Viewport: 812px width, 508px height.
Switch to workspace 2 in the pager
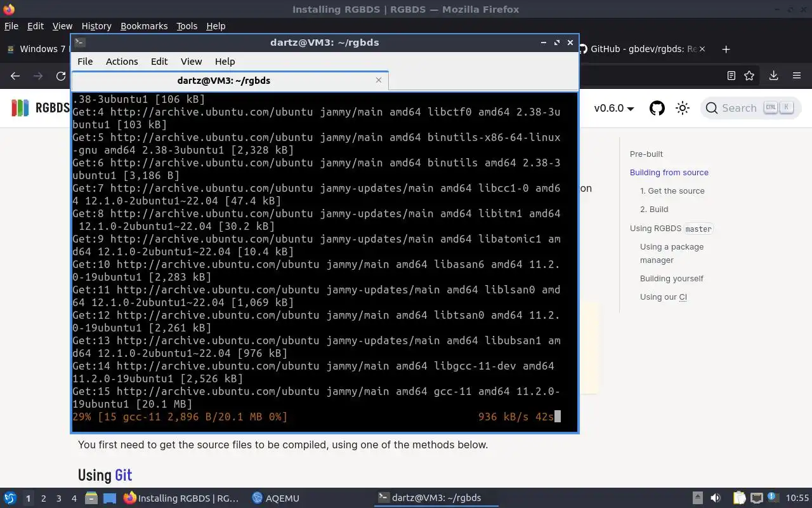[43, 498]
